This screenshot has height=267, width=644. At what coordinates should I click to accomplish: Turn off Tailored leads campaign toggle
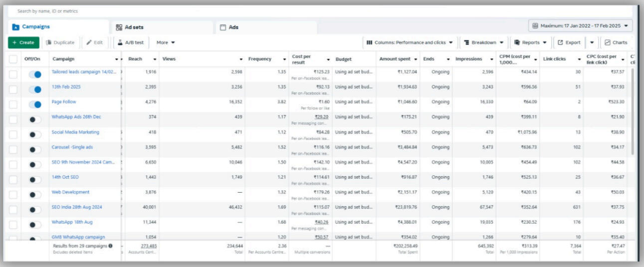point(35,74)
